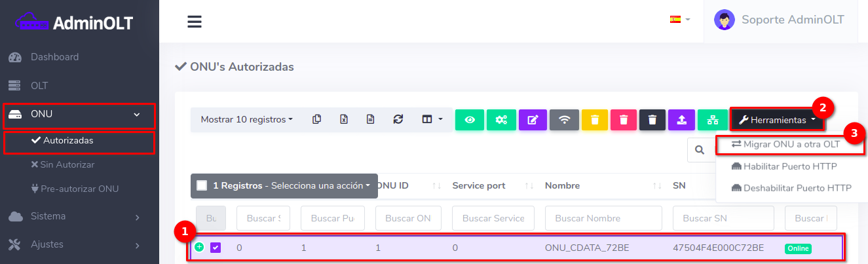Viewport: 868px width, 264px height.
Task: Click the gray WiFi button
Action: point(564,120)
